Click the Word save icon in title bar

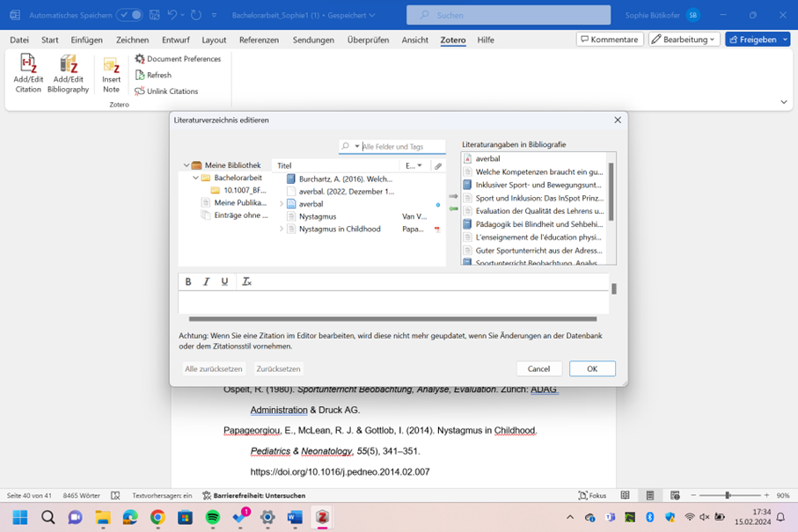coord(155,15)
